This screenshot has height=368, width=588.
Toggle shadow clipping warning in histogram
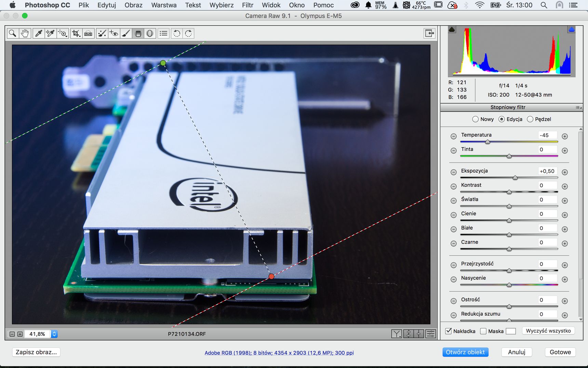coord(452,29)
